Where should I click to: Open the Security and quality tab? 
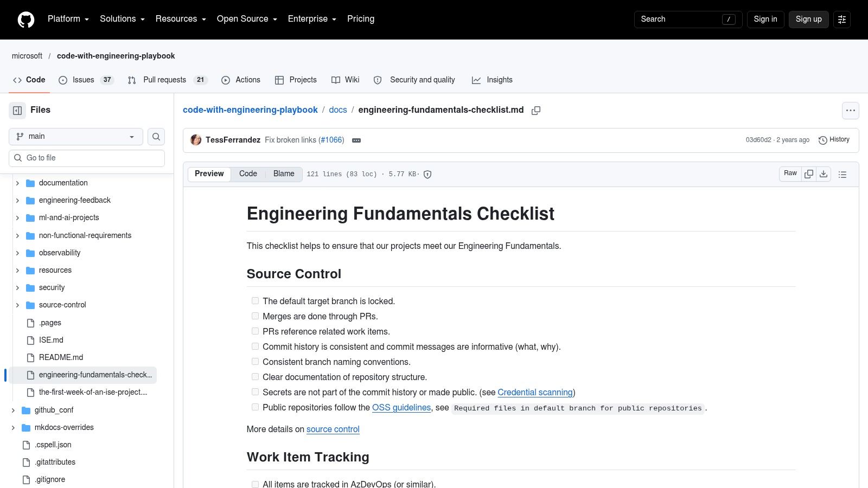click(x=414, y=80)
